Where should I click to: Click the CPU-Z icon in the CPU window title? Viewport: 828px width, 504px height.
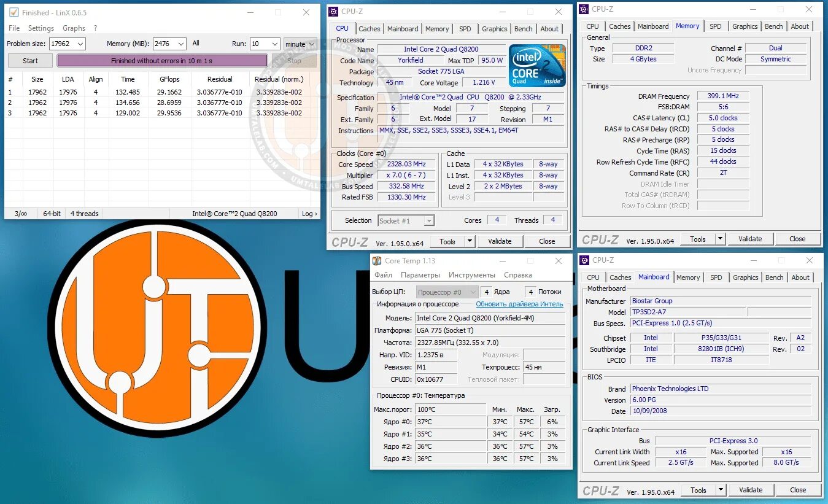coord(333,11)
